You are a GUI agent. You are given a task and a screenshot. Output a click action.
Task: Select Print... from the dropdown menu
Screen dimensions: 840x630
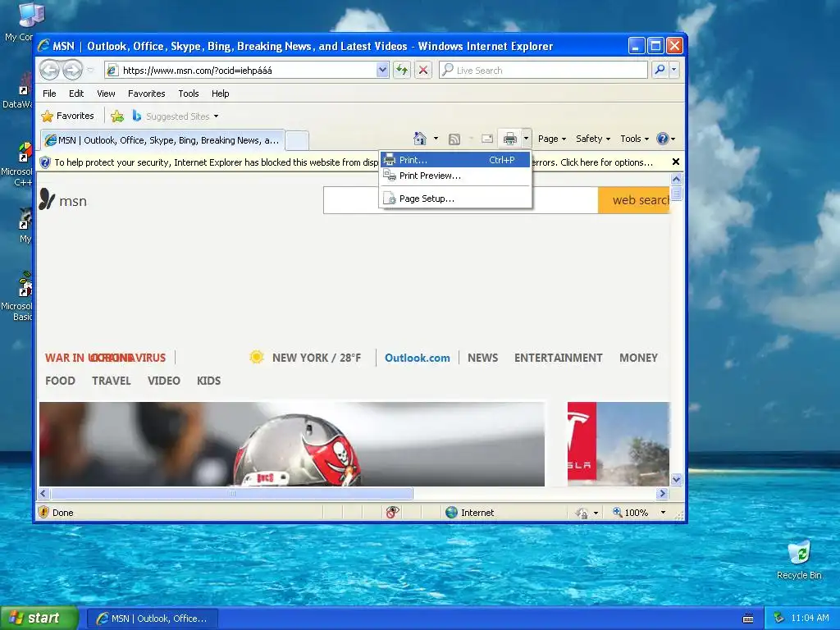455,160
